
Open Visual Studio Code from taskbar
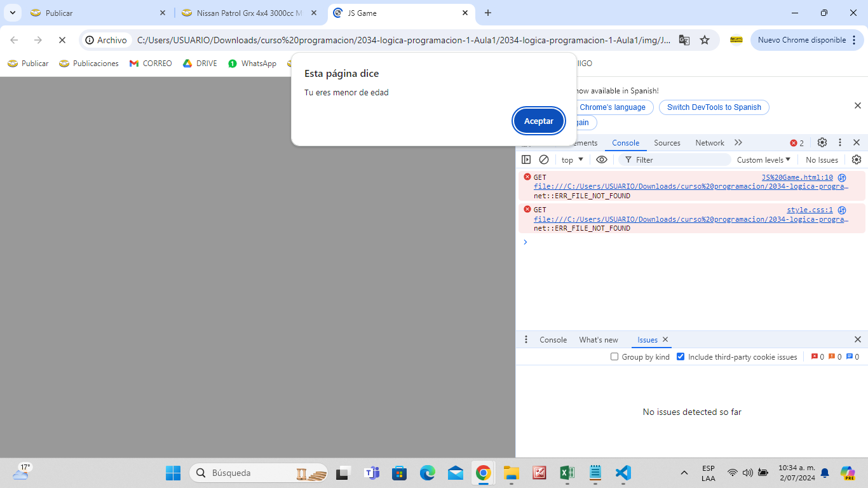pos(623,473)
